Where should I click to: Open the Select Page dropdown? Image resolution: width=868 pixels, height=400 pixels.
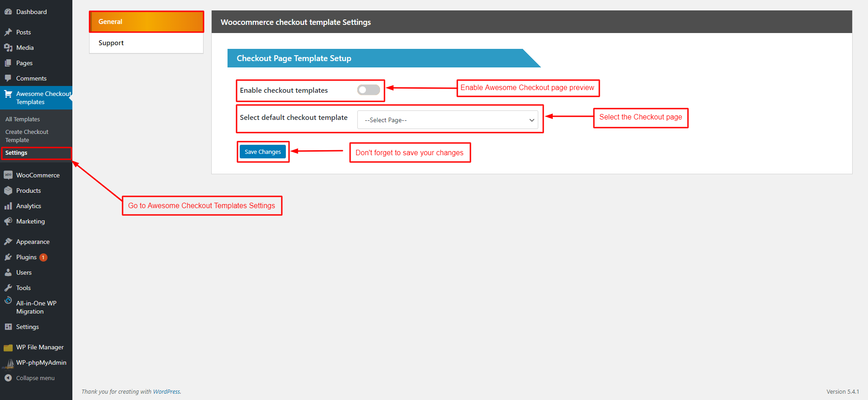click(448, 120)
